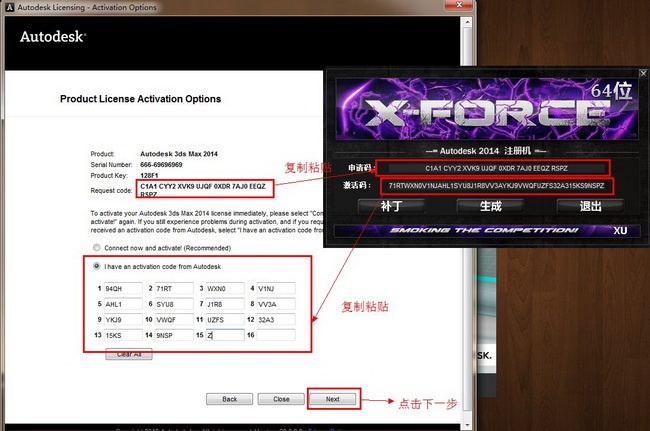Image resolution: width=650 pixels, height=431 pixels.
Task: Click activation code field 13 containing 15KS
Action: (x=123, y=335)
